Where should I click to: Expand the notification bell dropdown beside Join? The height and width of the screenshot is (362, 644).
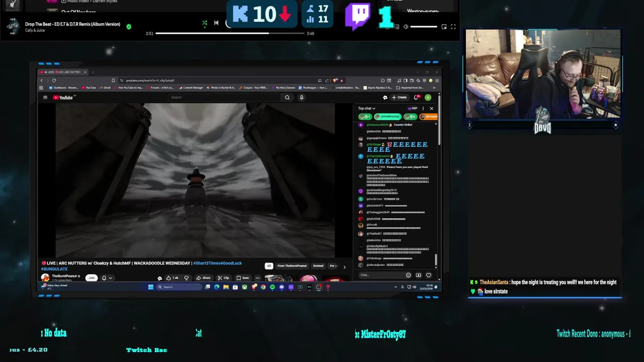pyautogui.click(x=107, y=278)
